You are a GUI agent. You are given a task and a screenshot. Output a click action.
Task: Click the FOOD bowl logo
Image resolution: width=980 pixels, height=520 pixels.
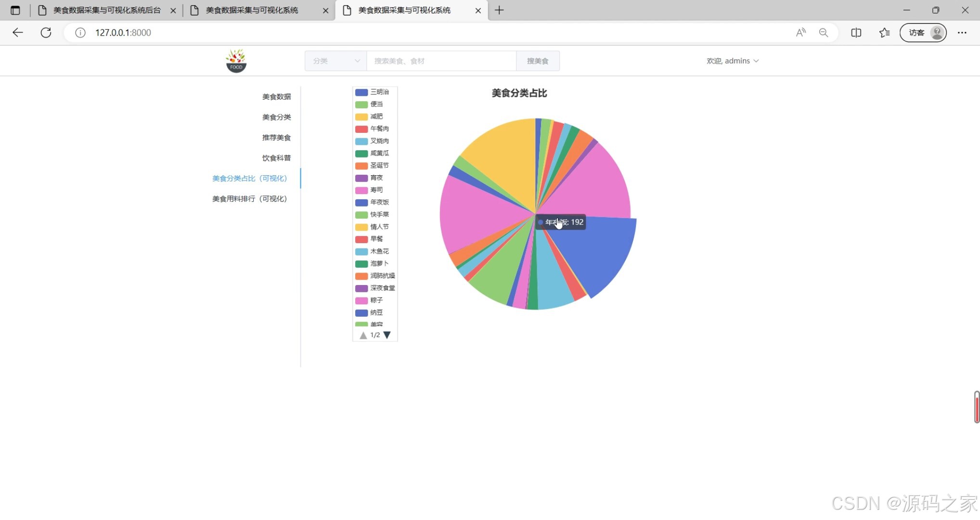(x=236, y=61)
